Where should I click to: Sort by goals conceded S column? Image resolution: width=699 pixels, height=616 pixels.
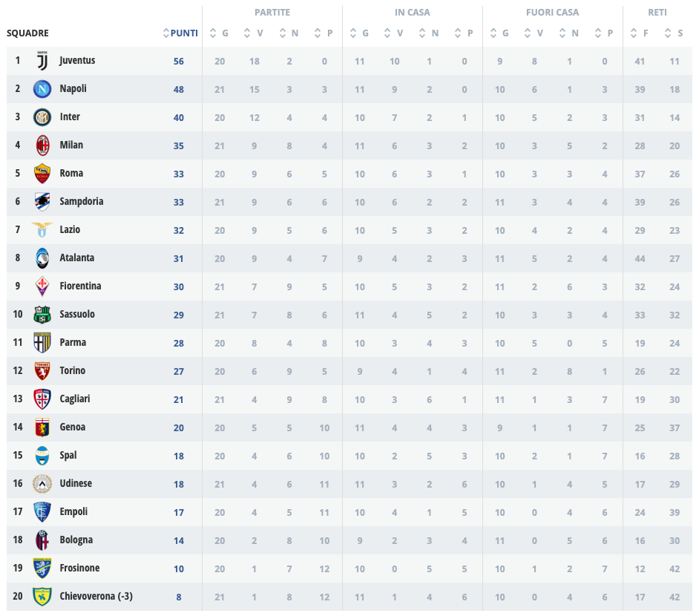tap(674, 33)
